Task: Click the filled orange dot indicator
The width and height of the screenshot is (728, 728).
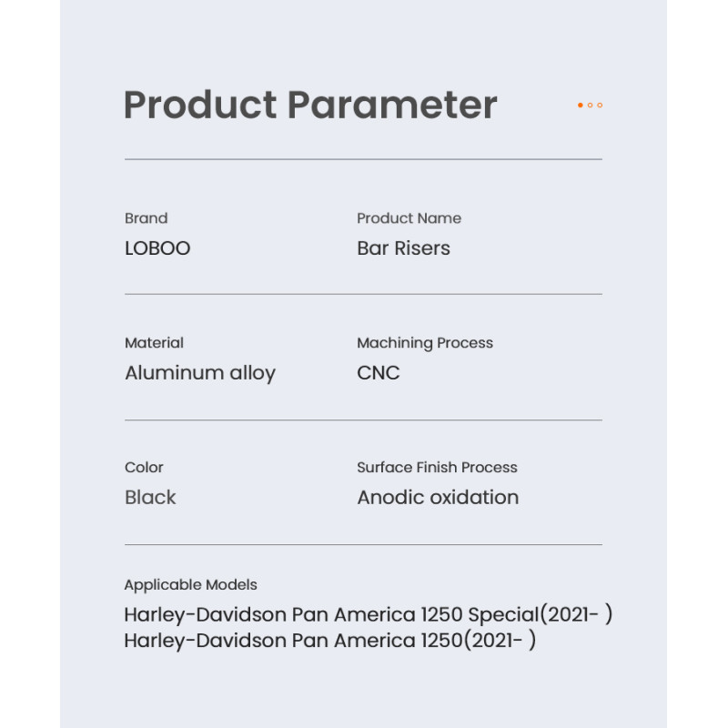Action: (x=580, y=106)
